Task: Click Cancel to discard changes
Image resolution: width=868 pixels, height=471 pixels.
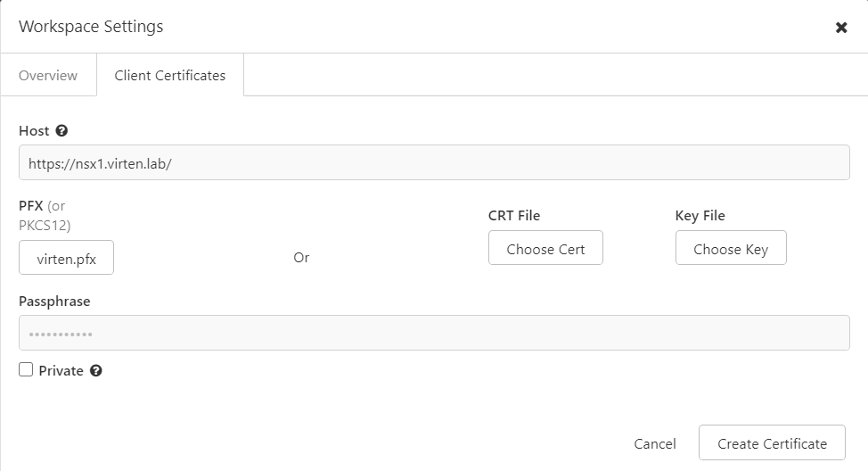Action: pyautogui.click(x=655, y=443)
